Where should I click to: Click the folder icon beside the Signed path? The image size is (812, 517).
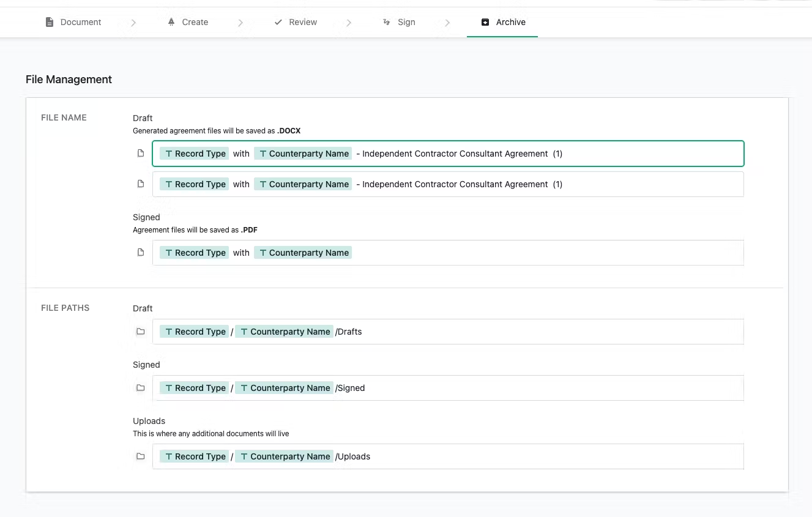(140, 387)
